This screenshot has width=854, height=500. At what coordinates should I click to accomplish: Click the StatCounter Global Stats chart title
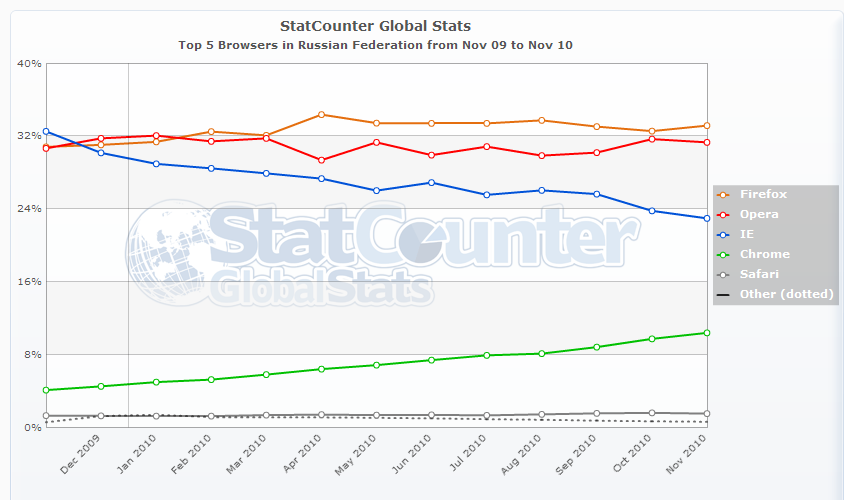pos(376,25)
